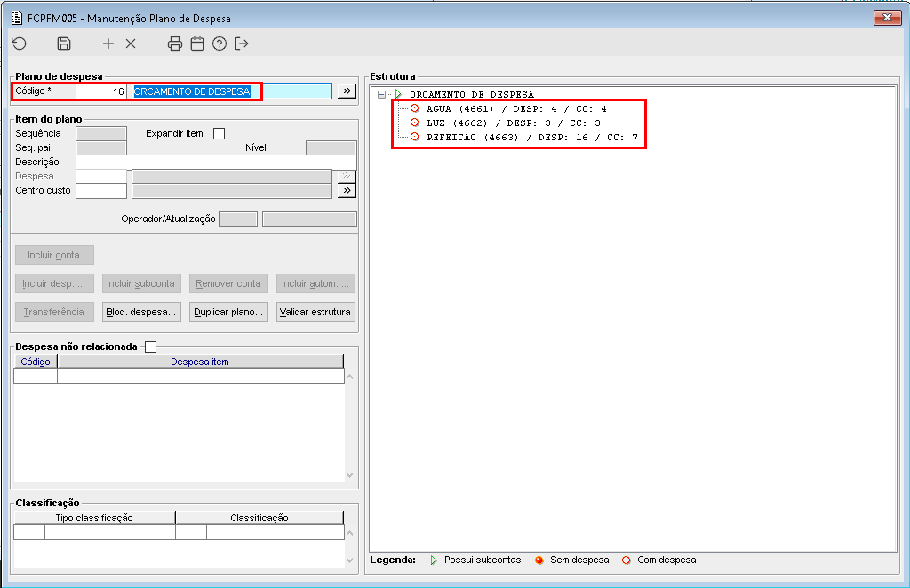Toggle Despesa não relacionada checkbox
Image resolution: width=910 pixels, height=588 pixels.
(x=151, y=346)
